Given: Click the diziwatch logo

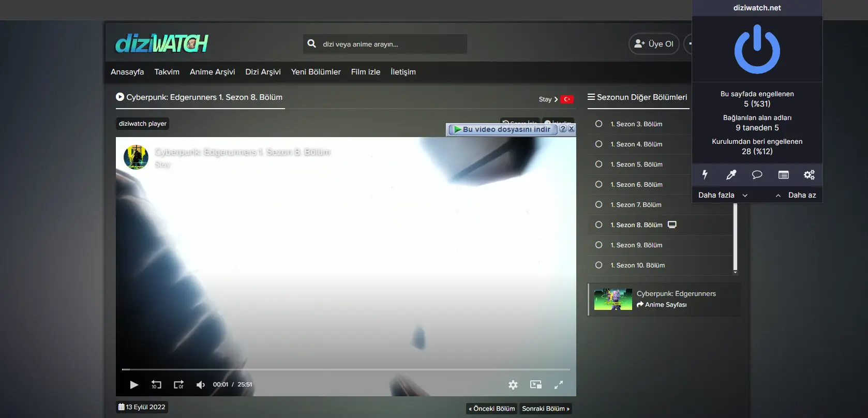Looking at the screenshot, I should click(161, 44).
